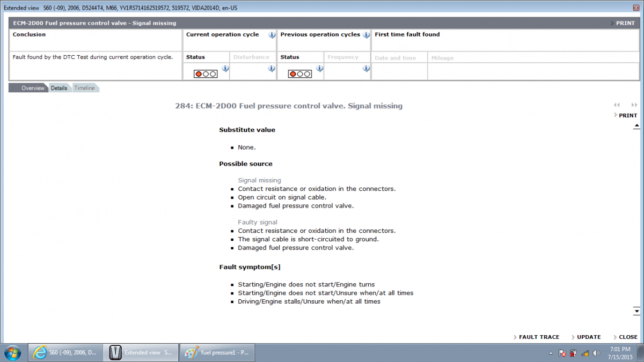Image resolution: width=644 pixels, height=362 pixels.
Task: Click 'Fault symptom[s]' heading
Action: [x=250, y=267]
